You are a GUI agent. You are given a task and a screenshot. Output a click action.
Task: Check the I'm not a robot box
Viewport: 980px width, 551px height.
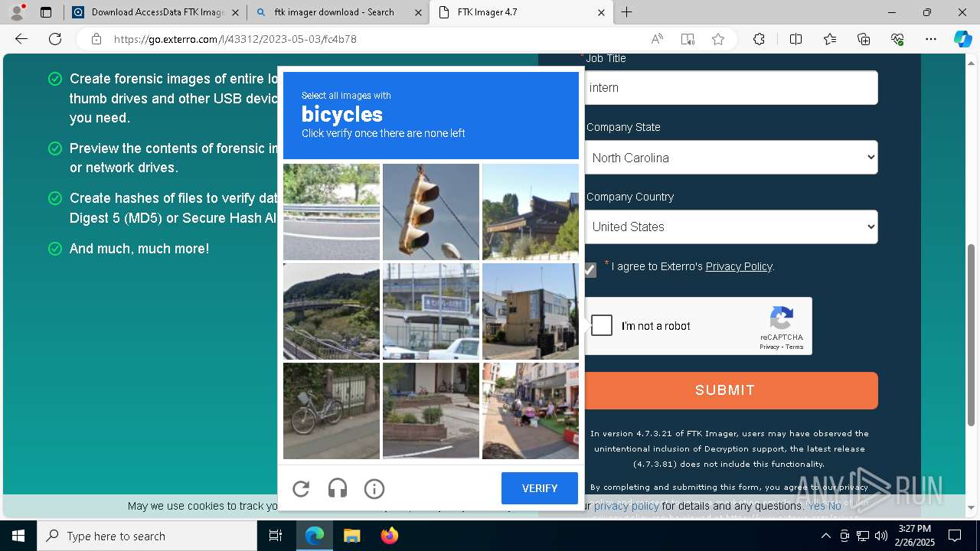pos(602,326)
